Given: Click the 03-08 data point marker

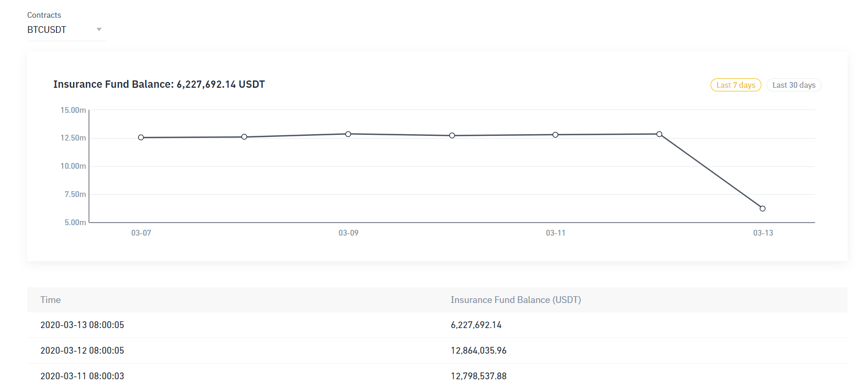Looking at the screenshot, I should tap(244, 137).
